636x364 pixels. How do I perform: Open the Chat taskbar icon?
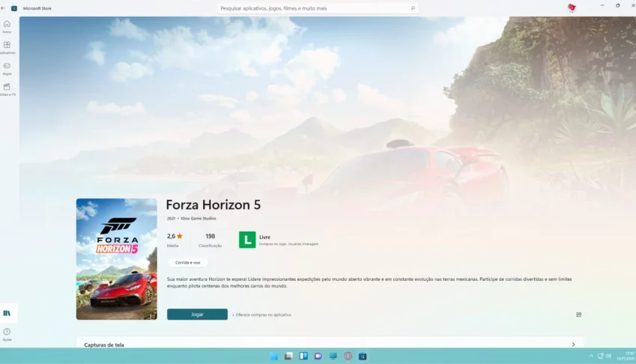[x=318, y=357]
